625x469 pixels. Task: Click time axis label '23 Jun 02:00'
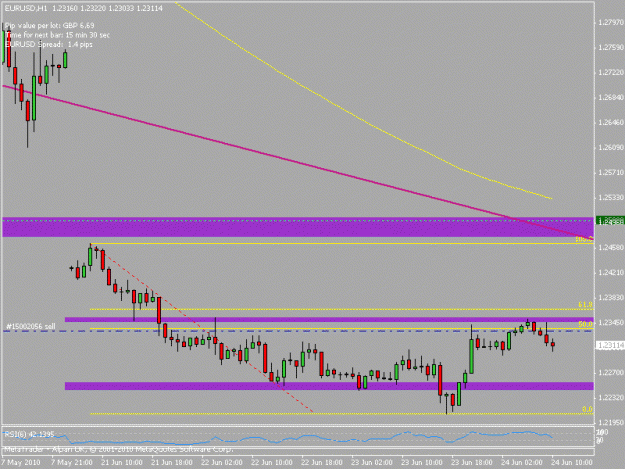click(x=371, y=462)
